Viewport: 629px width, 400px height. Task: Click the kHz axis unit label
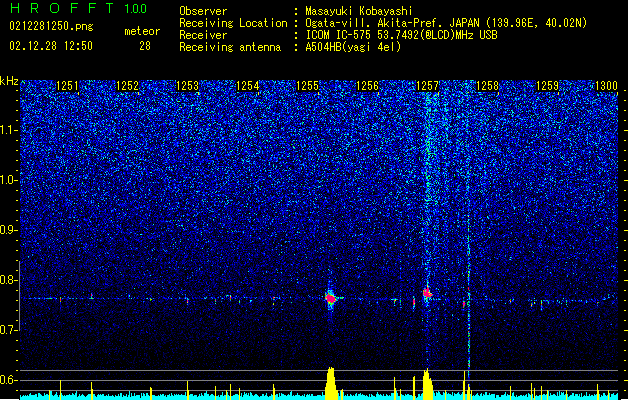click(9, 81)
